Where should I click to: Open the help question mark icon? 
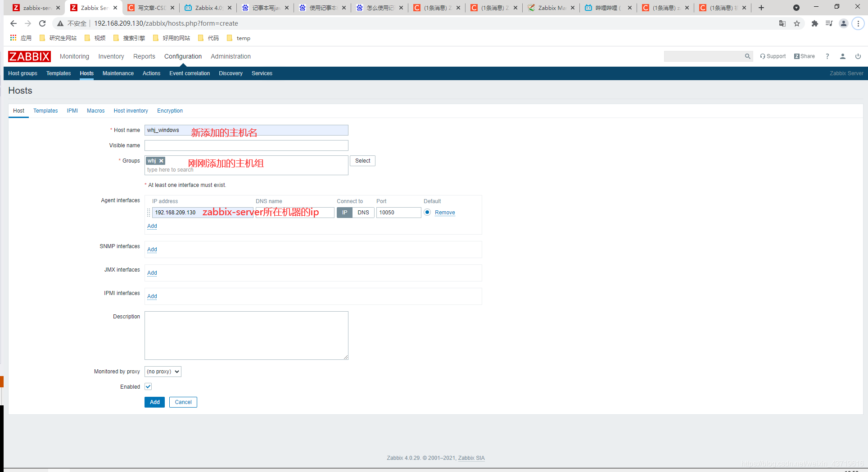[827, 56]
